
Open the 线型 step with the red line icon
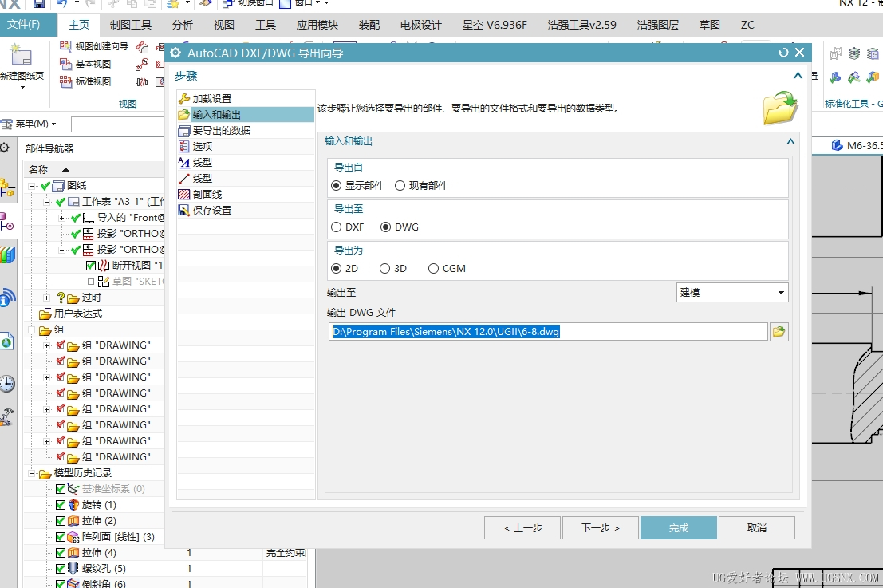tap(246, 179)
